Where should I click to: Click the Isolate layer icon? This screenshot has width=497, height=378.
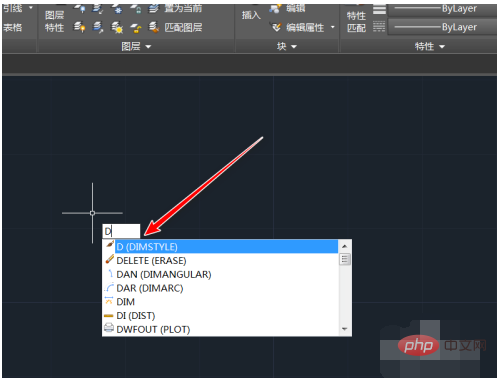pos(98,8)
